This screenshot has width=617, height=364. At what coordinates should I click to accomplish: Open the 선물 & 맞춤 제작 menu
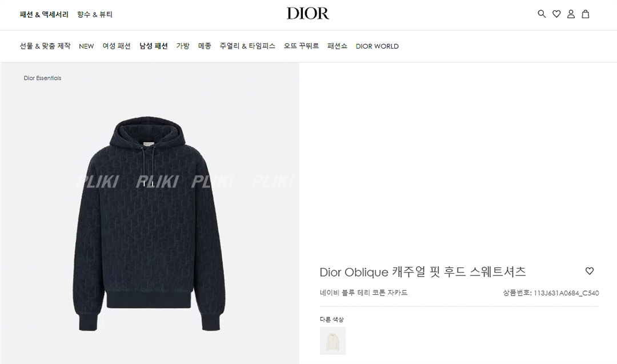45,46
